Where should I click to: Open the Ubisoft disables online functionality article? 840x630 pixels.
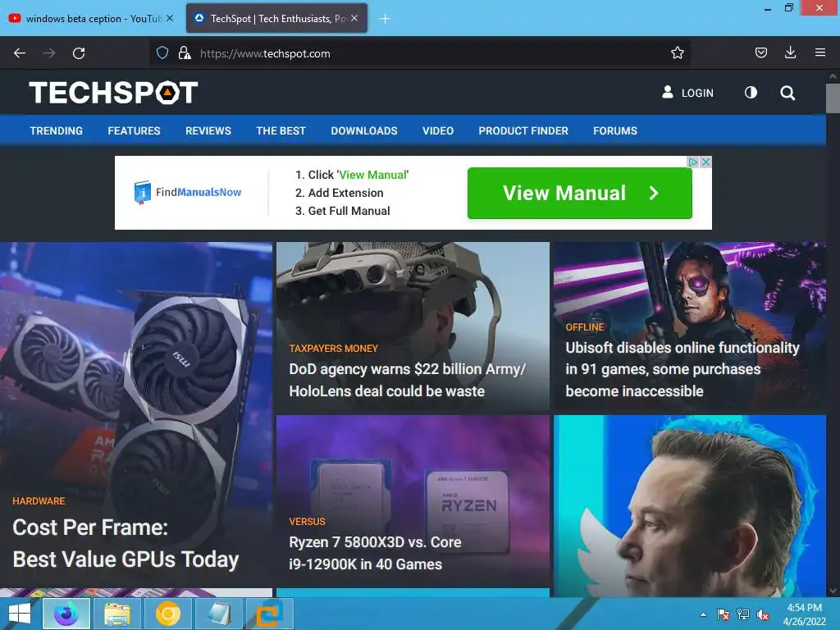point(682,369)
